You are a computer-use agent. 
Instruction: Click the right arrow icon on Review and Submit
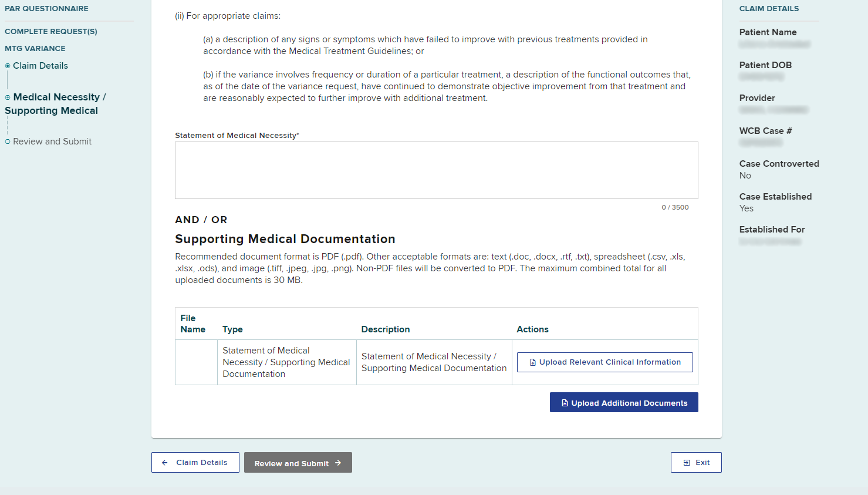click(338, 463)
